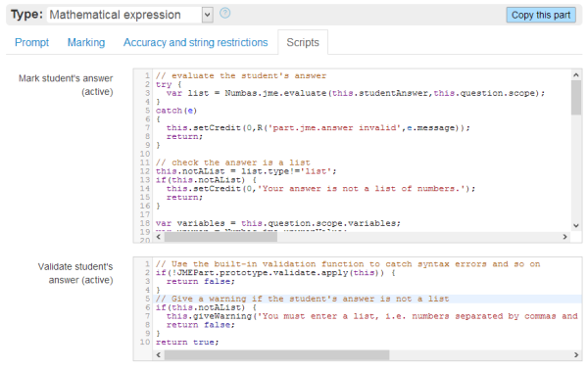Click the 'var list = Numbas.jme.evaluate' line

coord(356,93)
